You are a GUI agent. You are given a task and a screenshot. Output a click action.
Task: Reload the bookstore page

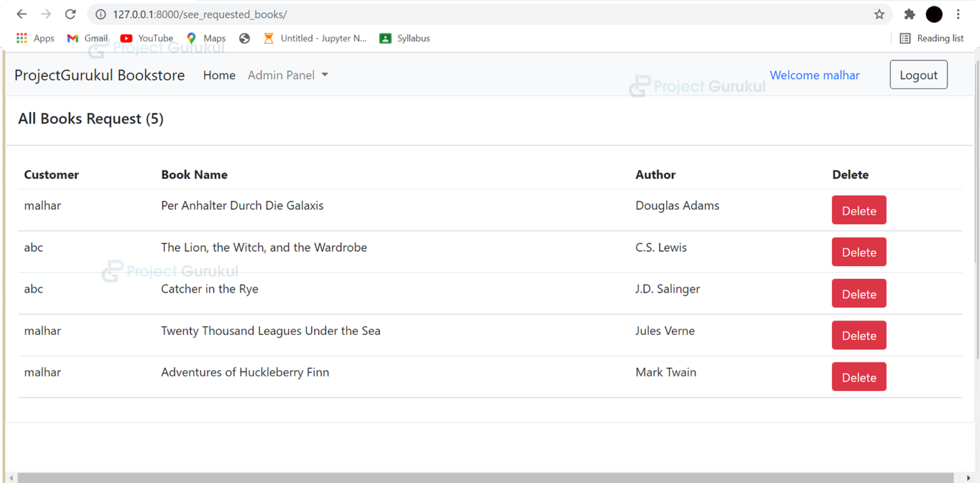(70, 13)
